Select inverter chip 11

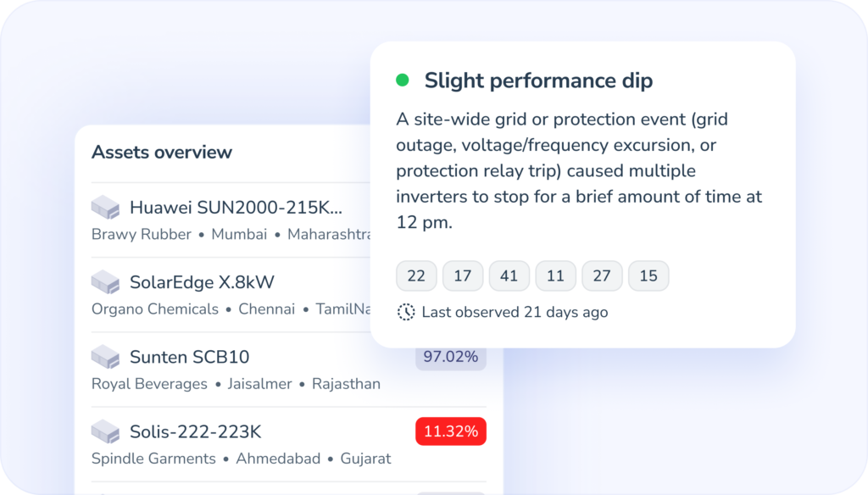pos(555,275)
